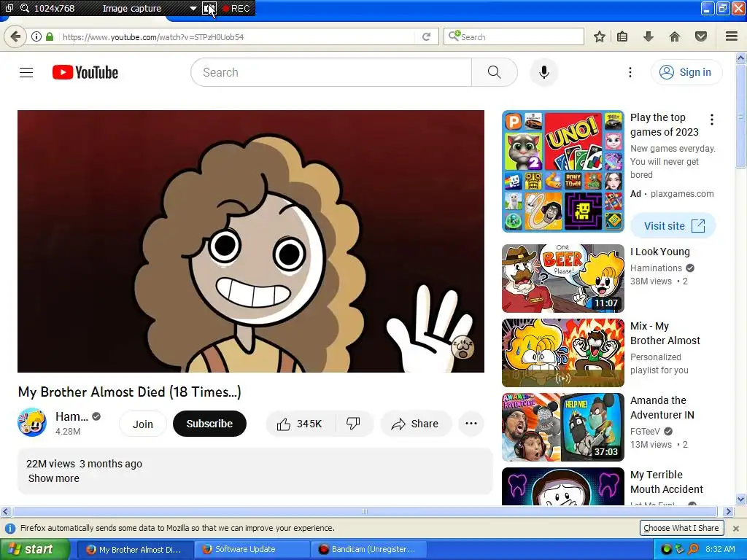
Task: Click the horizontal scrollbar left arrow
Action: (5, 512)
